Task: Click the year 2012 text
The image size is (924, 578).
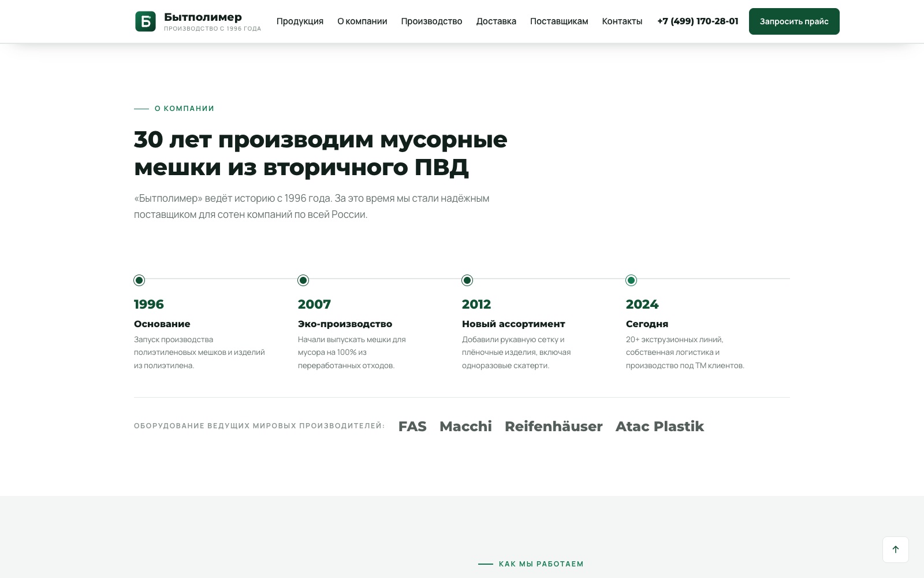Action: [476, 304]
